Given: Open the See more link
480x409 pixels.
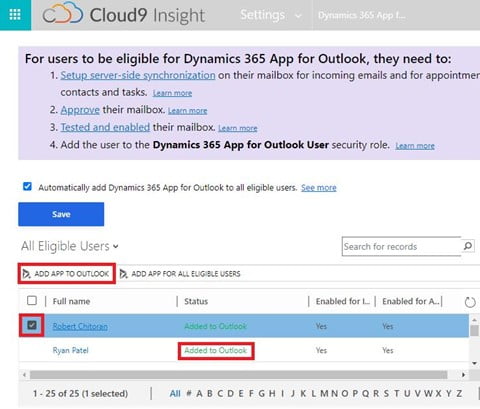Looking at the screenshot, I should [319, 188].
